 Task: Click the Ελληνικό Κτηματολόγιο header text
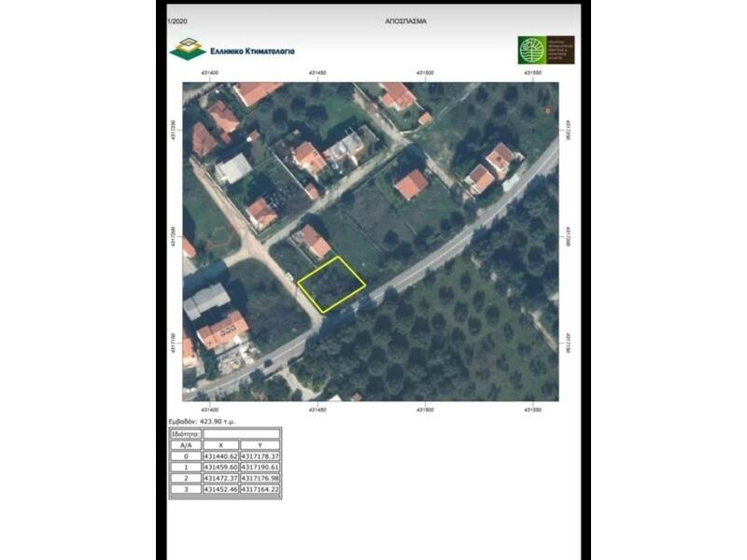(252, 50)
